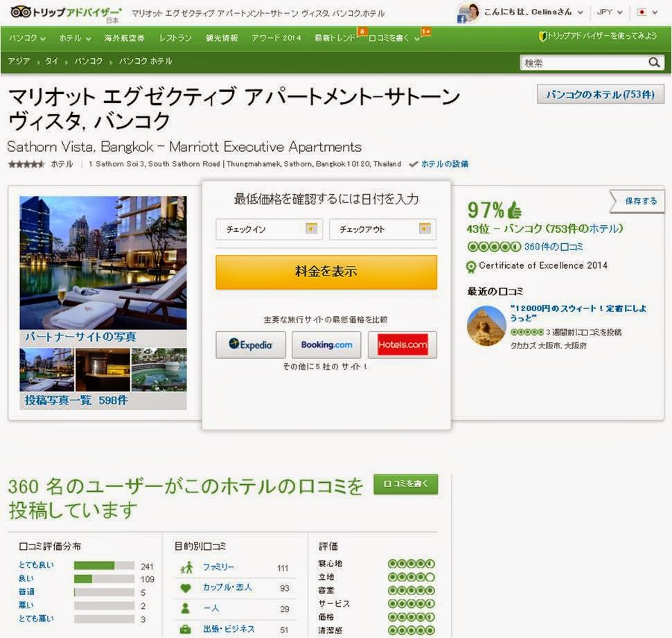Click the hotel star rating icons
This screenshot has height=638, width=672.
click(x=26, y=164)
